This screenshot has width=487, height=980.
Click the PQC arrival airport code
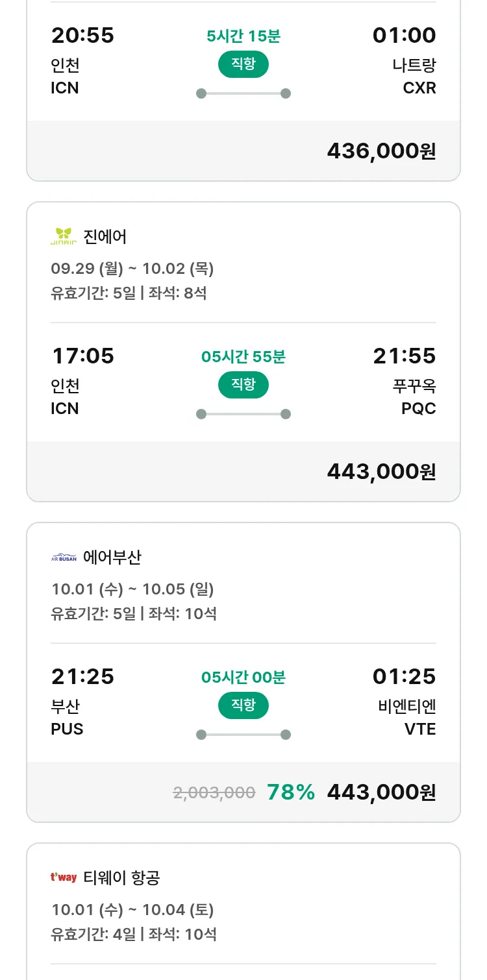(419, 409)
